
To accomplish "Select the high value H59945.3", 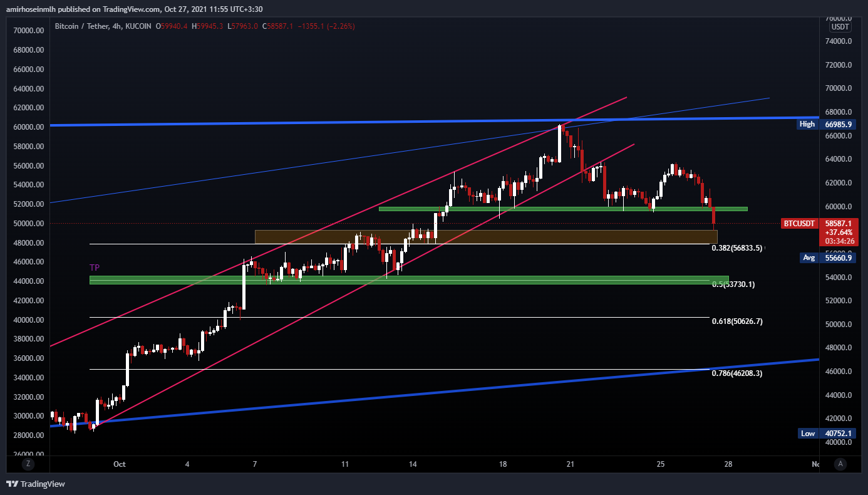I will point(209,26).
